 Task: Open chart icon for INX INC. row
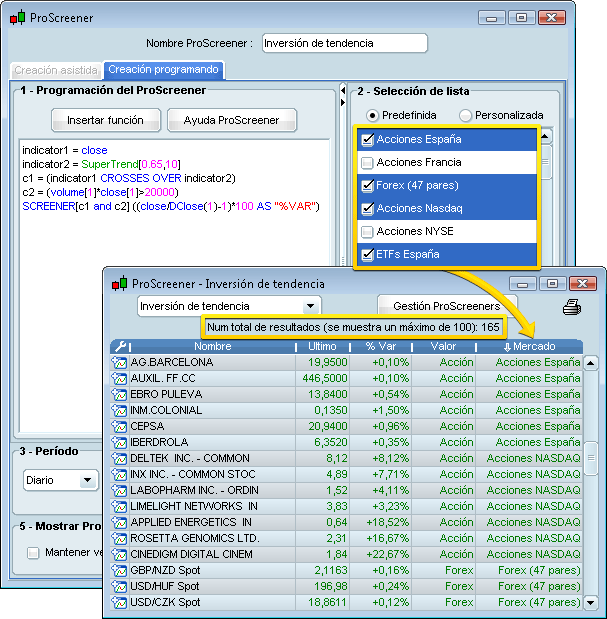pyautogui.click(x=119, y=474)
